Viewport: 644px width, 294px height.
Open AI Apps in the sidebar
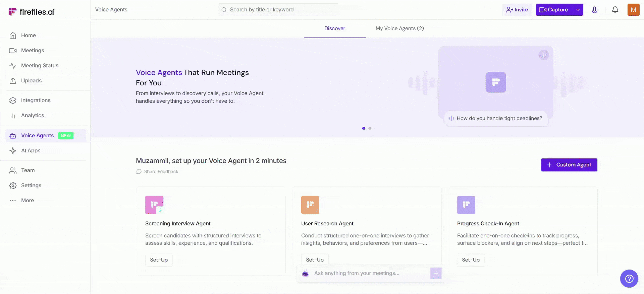(31, 151)
